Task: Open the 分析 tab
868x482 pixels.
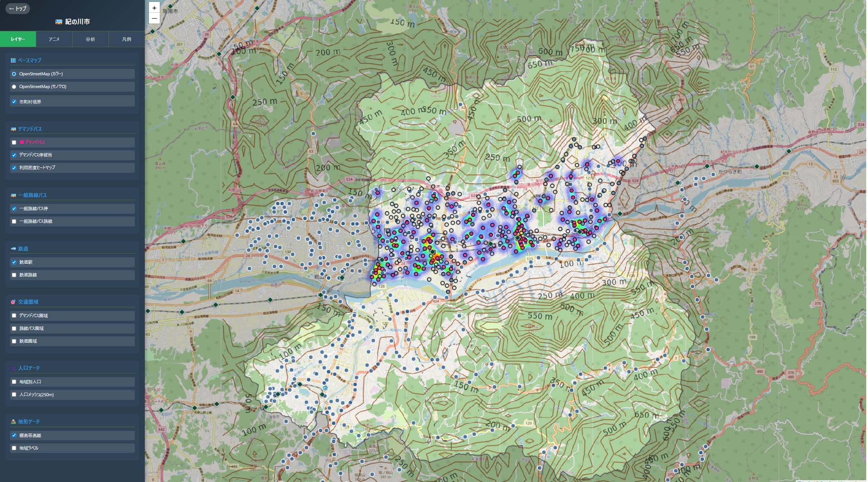Action: point(90,39)
